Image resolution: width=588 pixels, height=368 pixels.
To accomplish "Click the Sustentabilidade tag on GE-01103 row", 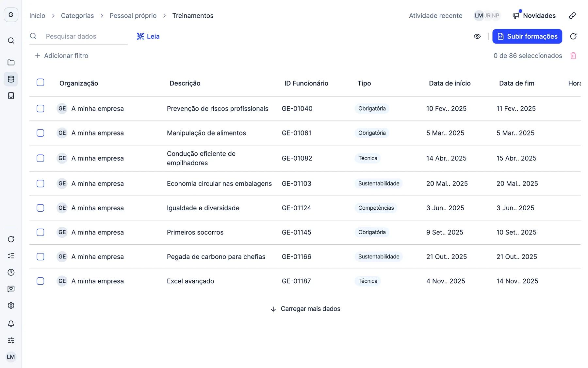I will 379,184.
